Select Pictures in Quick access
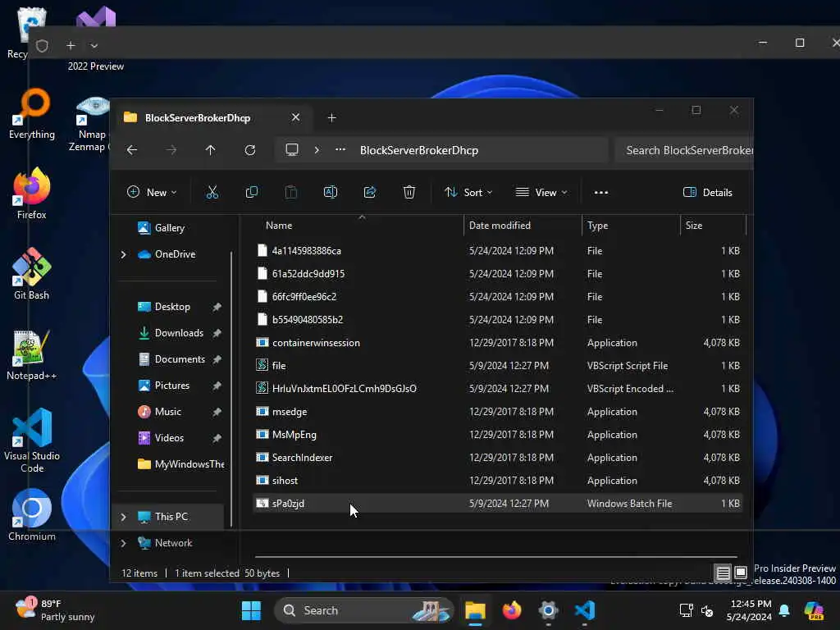This screenshot has height=630, width=840. pyautogui.click(x=172, y=386)
